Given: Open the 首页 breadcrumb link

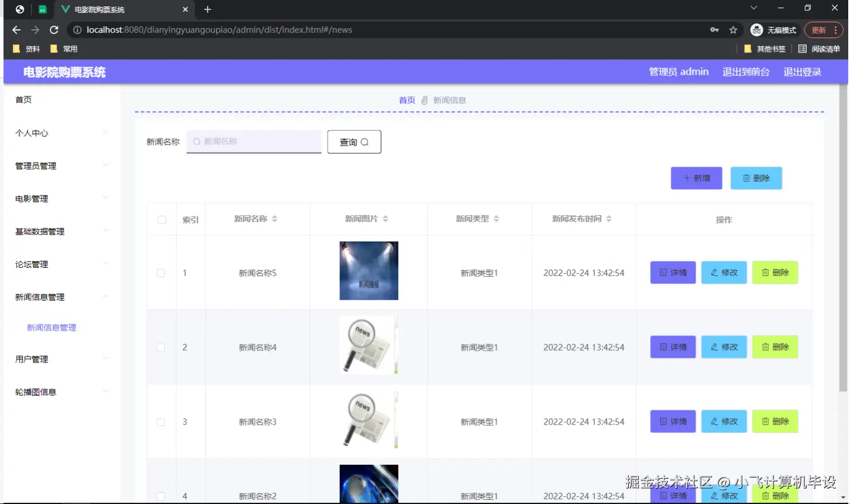Looking at the screenshot, I should [x=407, y=99].
